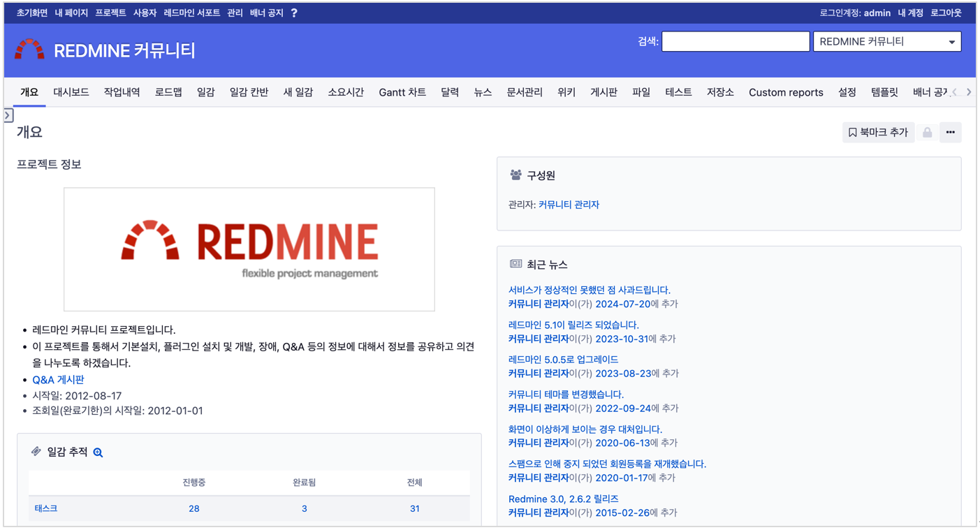Open news 커뮤니티 테마를 변경했습니다
Viewport: 980px width, 530px height.
566,395
